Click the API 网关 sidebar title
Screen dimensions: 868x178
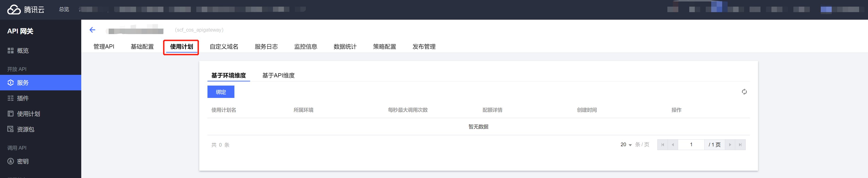pyautogui.click(x=20, y=31)
